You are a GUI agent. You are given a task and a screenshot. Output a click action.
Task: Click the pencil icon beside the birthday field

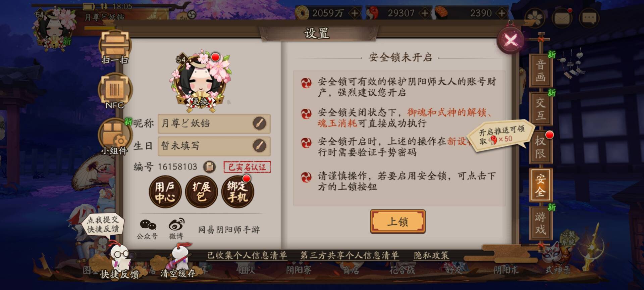[x=259, y=146]
